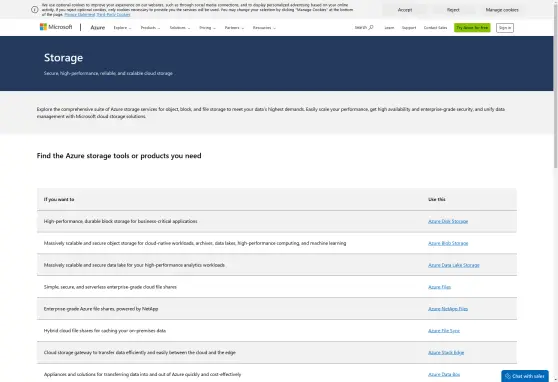Open the Support nav item

[409, 28]
